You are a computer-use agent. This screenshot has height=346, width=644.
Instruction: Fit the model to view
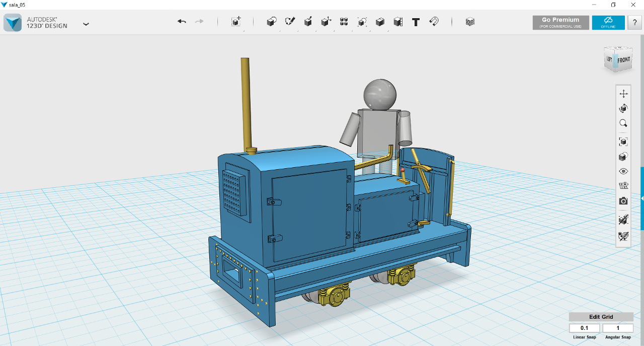tap(623, 142)
